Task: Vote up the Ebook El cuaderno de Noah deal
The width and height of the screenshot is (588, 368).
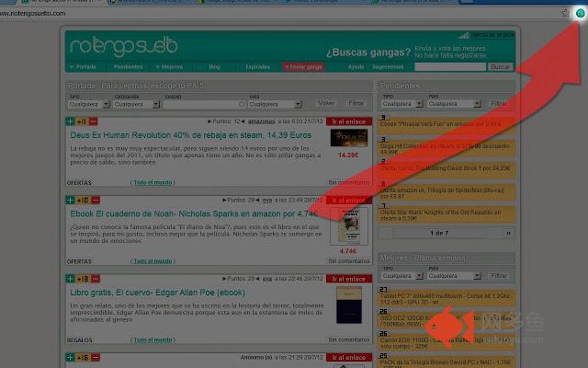Action: (x=70, y=201)
